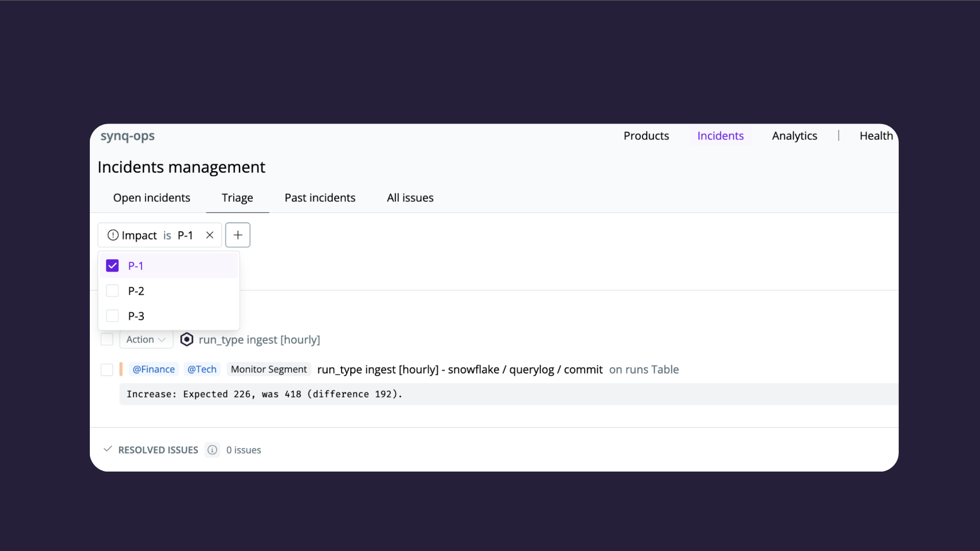Open the Action dropdown
Screen dimensions: 980x551
[145, 339]
